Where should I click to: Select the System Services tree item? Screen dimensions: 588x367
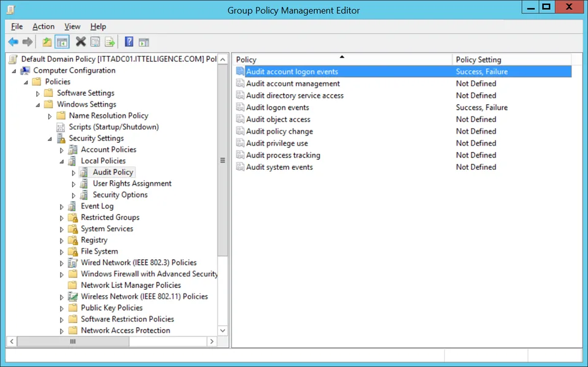point(107,229)
